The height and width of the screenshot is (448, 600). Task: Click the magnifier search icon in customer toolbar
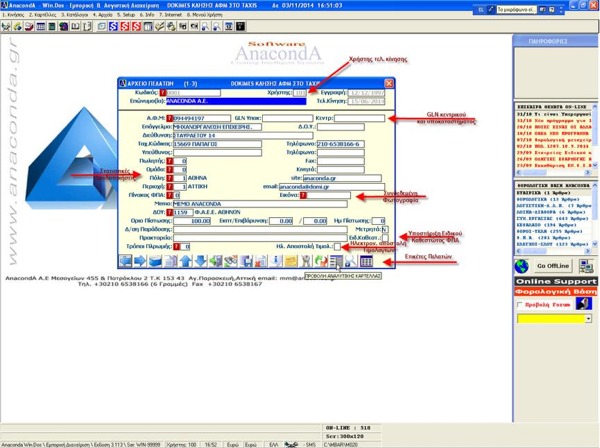point(351,261)
